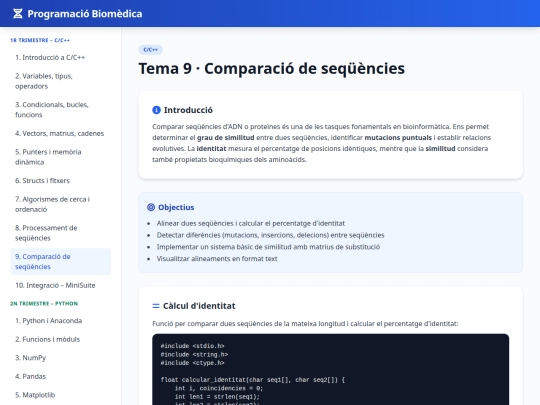540x405 pixels.
Task: Open 5. Matplotlib lesson
Action: click(61, 395)
